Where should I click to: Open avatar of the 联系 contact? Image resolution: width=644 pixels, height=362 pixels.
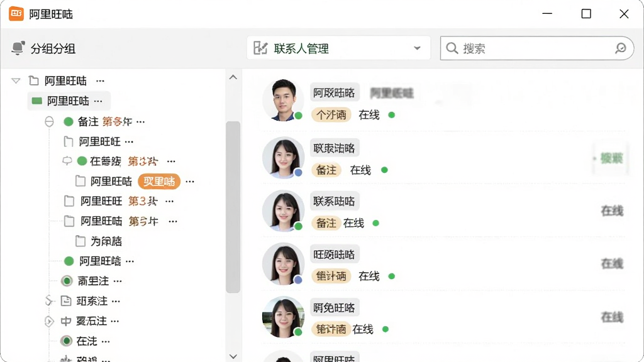coord(283,211)
